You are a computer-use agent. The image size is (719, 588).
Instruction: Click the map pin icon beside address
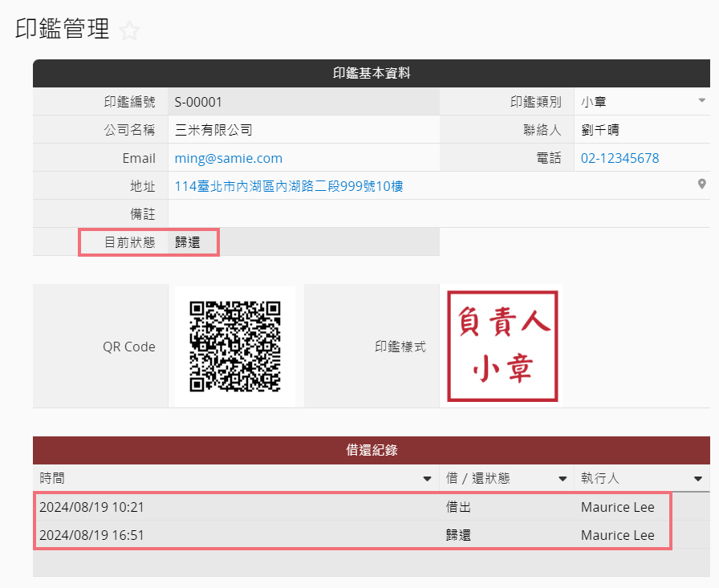click(702, 185)
